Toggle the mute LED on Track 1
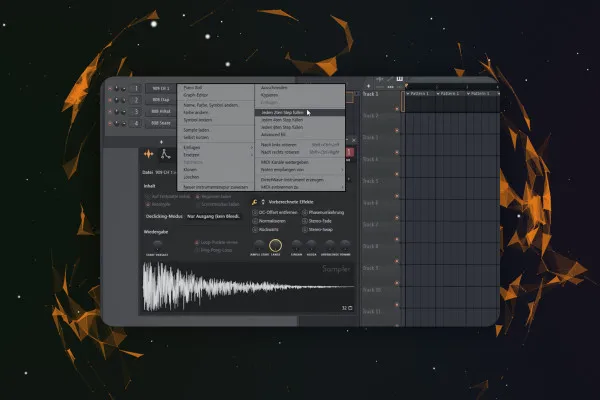 [397, 109]
